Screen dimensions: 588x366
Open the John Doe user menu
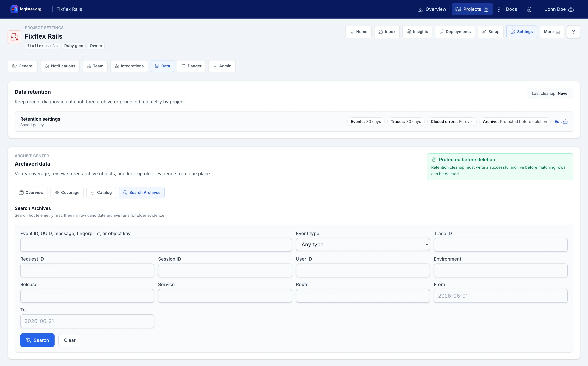tap(559, 9)
